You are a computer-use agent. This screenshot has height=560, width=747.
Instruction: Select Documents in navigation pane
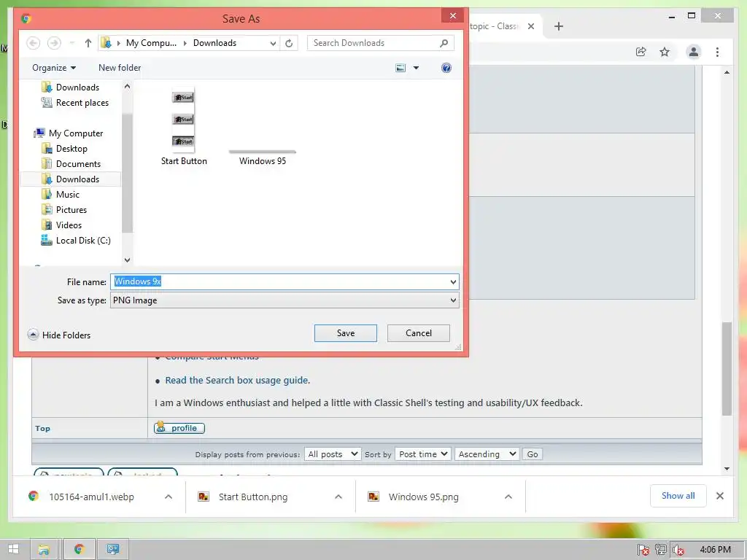71,164
